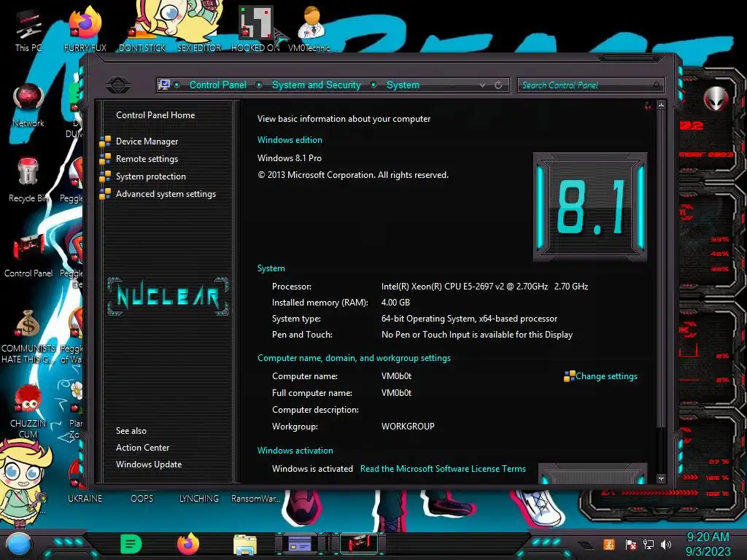Open the LYNCHING desktop shortcut
The width and height of the screenshot is (747, 560).
pyautogui.click(x=198, y=499)
